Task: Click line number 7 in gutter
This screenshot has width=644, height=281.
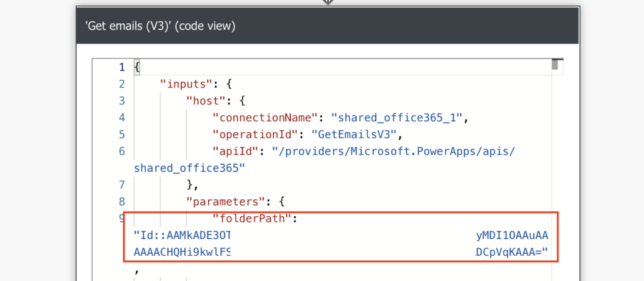Action: coord(121,185)
